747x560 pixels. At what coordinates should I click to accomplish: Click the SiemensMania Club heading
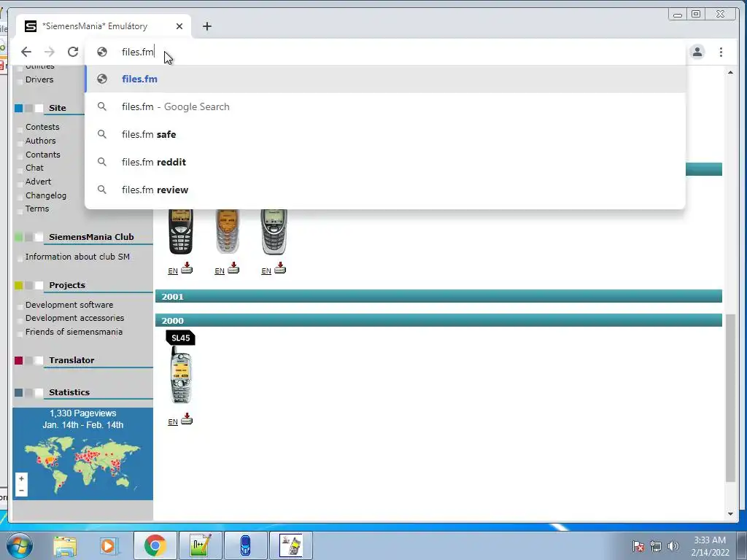point(91,237)
